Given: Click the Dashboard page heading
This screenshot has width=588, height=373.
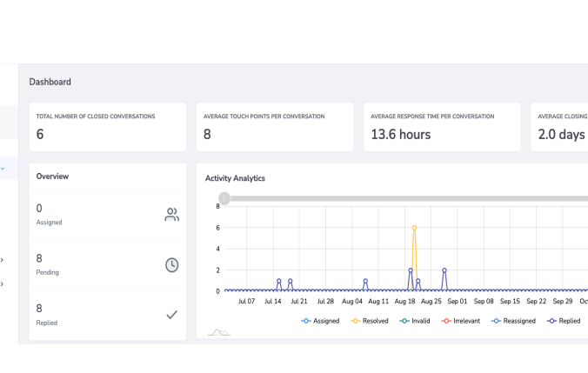Looking at the screenshot, I should (50, 82).
